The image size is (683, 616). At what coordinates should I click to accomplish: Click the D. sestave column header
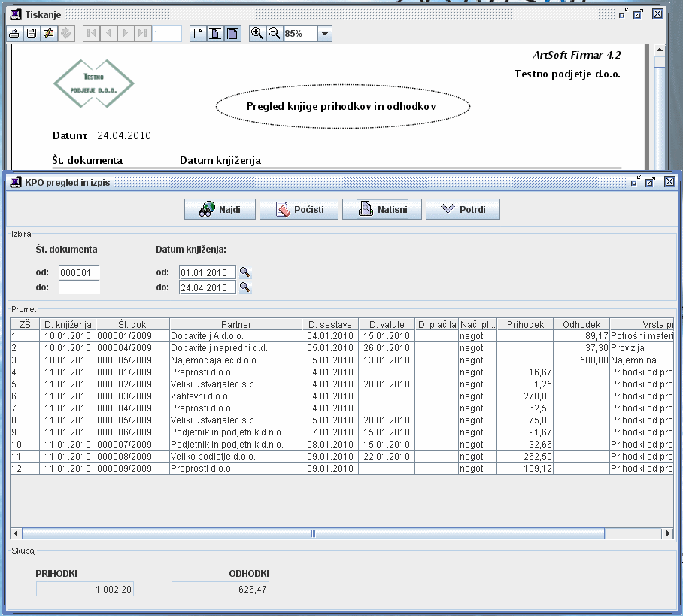330,324
